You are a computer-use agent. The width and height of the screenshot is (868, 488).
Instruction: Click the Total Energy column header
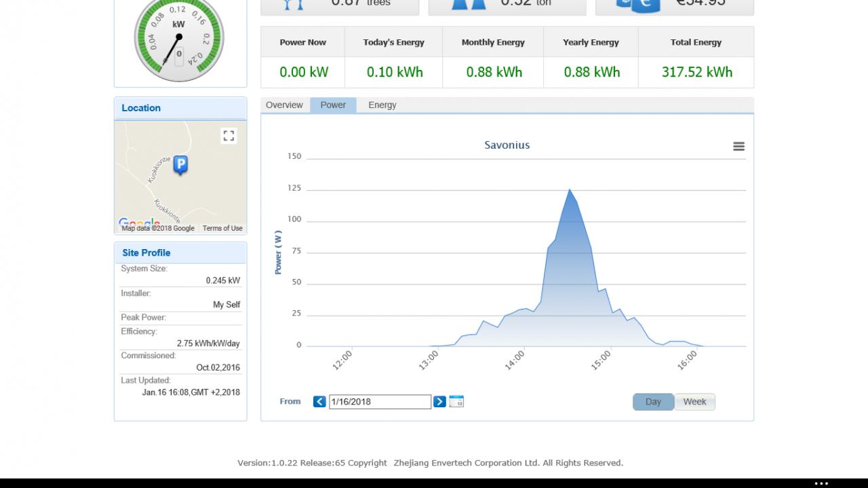click(696, 42)
